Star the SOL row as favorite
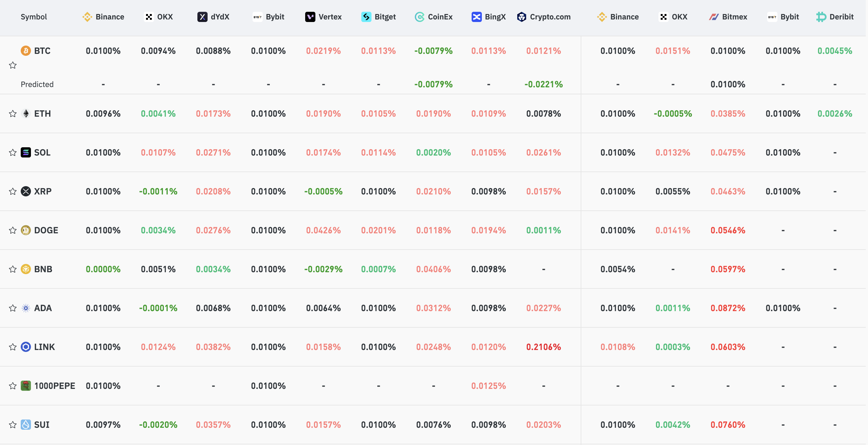The width and height of the screenshot is (868, 445). [x=13, y=153]
